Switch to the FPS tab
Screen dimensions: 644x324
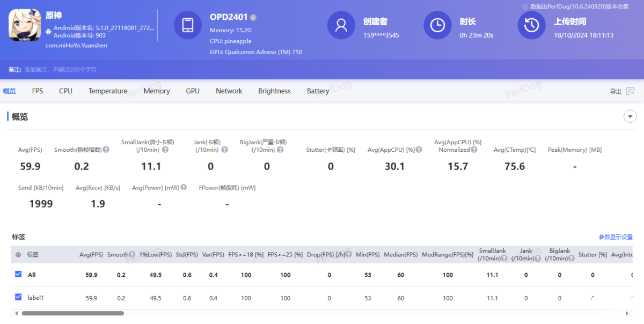pos(38,91)
